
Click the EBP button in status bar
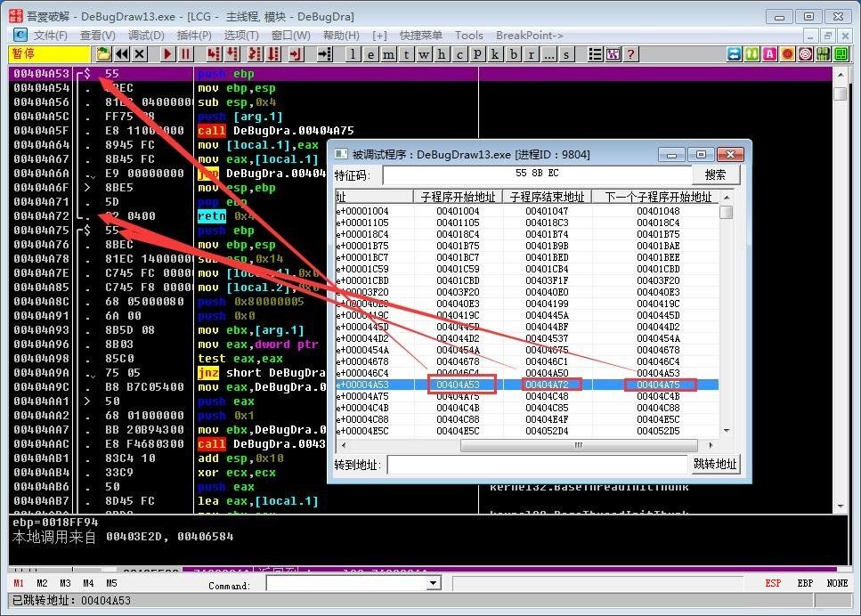pyautogui.click(x=805, y=583)
